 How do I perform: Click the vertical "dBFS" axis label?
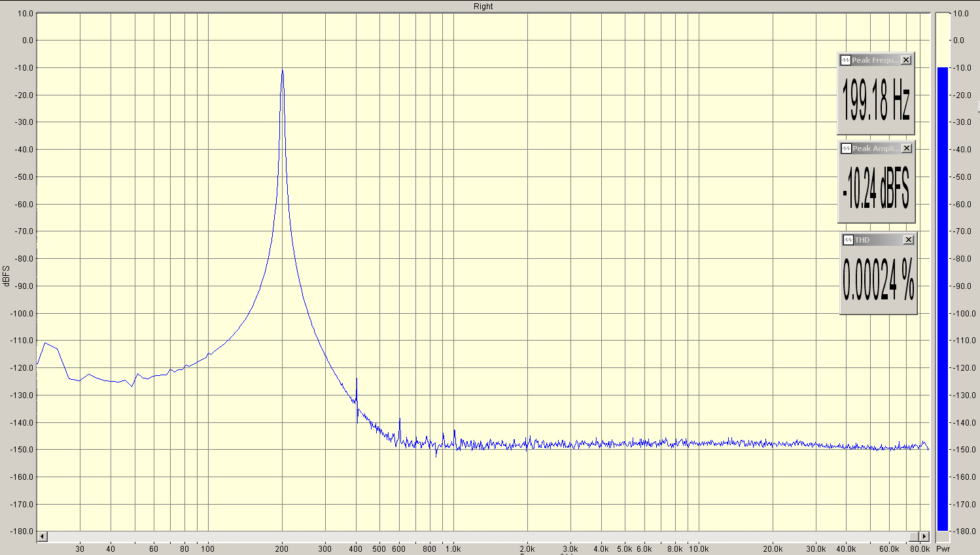(x=7, y=276)
